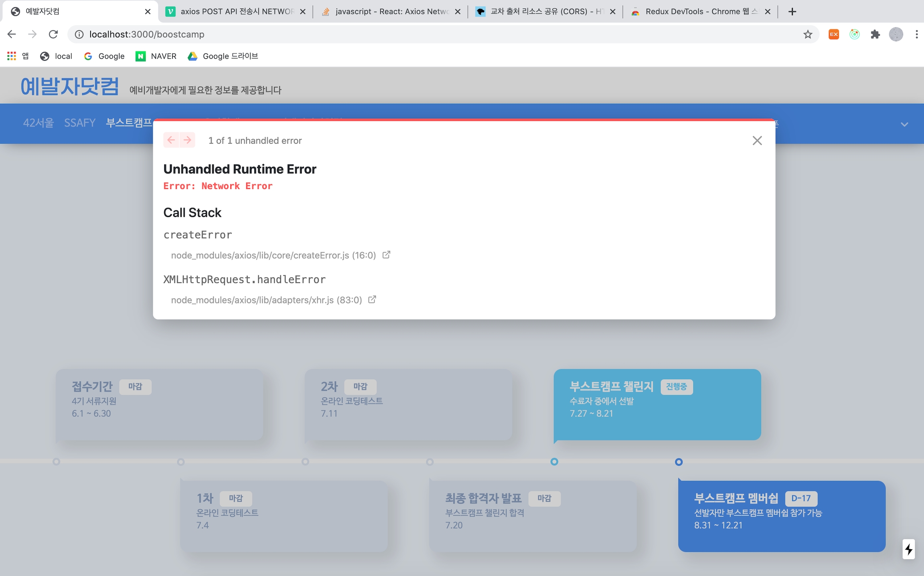Expand navigation bar chevron on right
Screen dimensions: 924x576
point(904,124)
